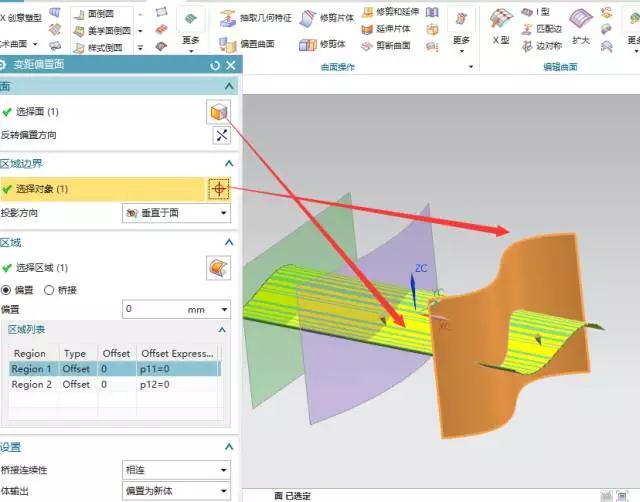Open the bridge continuity (相连) dropdown

tap(175, 470)
